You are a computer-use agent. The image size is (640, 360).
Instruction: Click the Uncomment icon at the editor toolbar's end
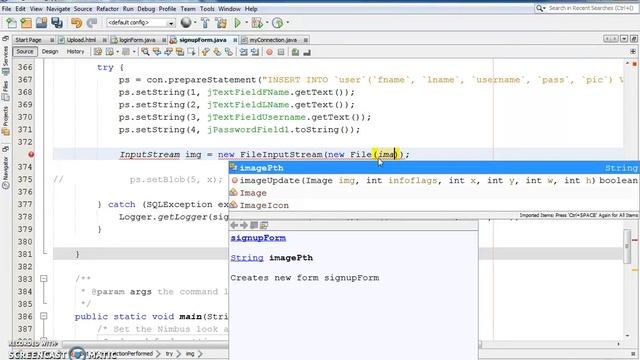coord(307,52)
